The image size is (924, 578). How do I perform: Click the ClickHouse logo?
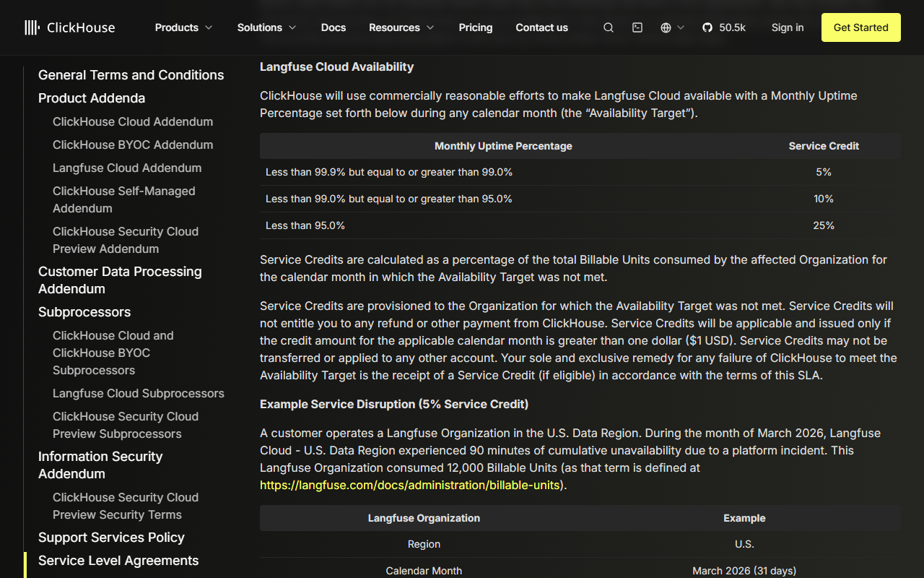(69, 27)
